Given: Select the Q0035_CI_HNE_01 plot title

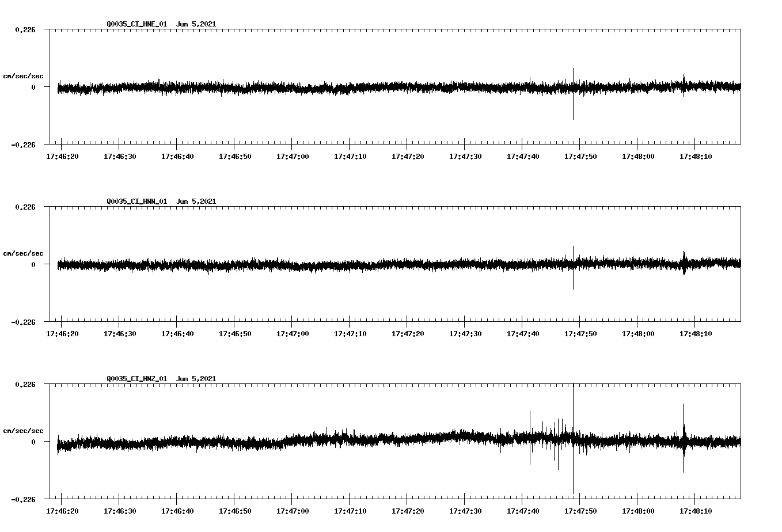Looking at the screenshot, I should tap(161, 24).
